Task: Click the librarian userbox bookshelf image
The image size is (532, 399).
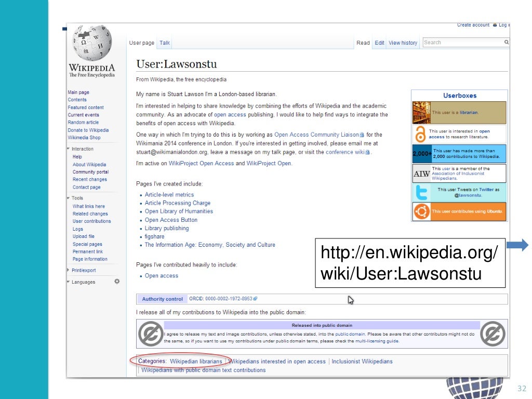Action: coord(421,113)
